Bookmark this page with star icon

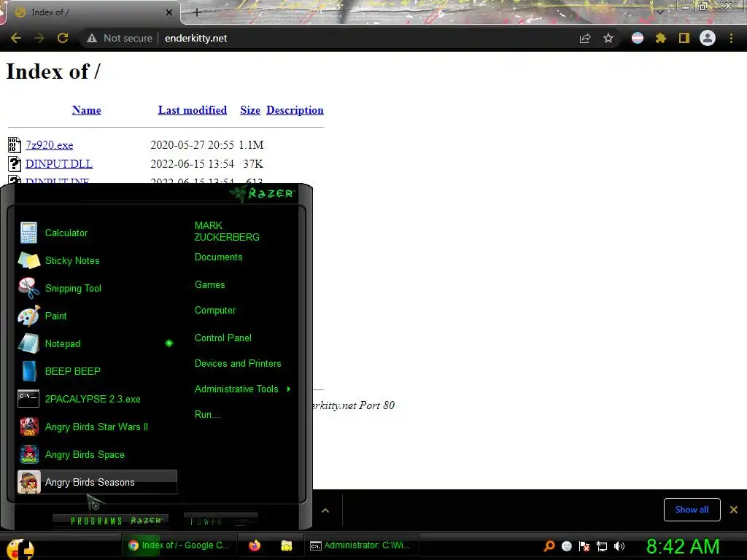(608, 38)
